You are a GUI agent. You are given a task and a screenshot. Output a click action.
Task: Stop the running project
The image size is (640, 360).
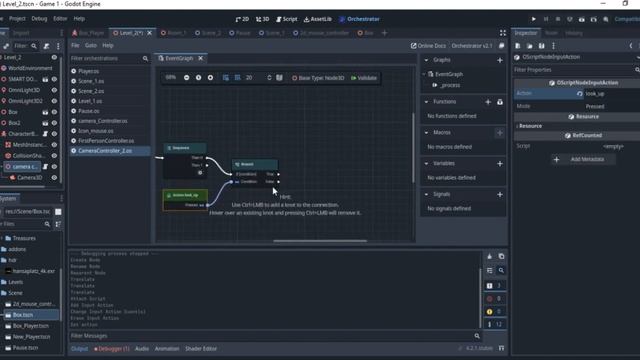click(x=558, y=19)
